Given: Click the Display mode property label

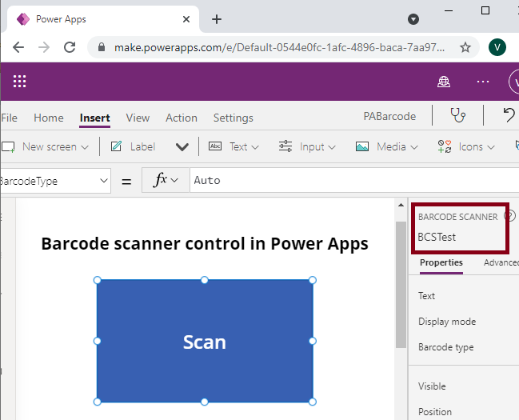Looking at the screenshot, I should pyautogui.click(x=447, y=322).
